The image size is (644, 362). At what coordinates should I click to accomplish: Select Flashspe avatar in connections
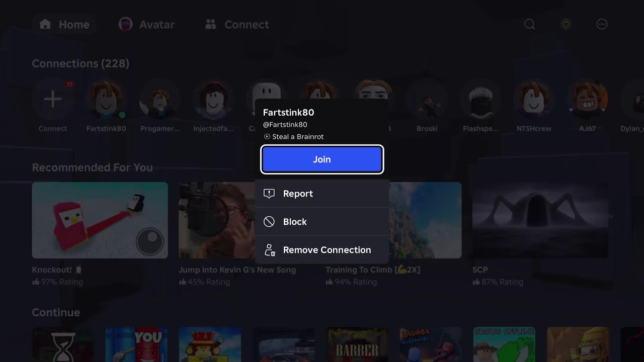[x=480, y=99]
